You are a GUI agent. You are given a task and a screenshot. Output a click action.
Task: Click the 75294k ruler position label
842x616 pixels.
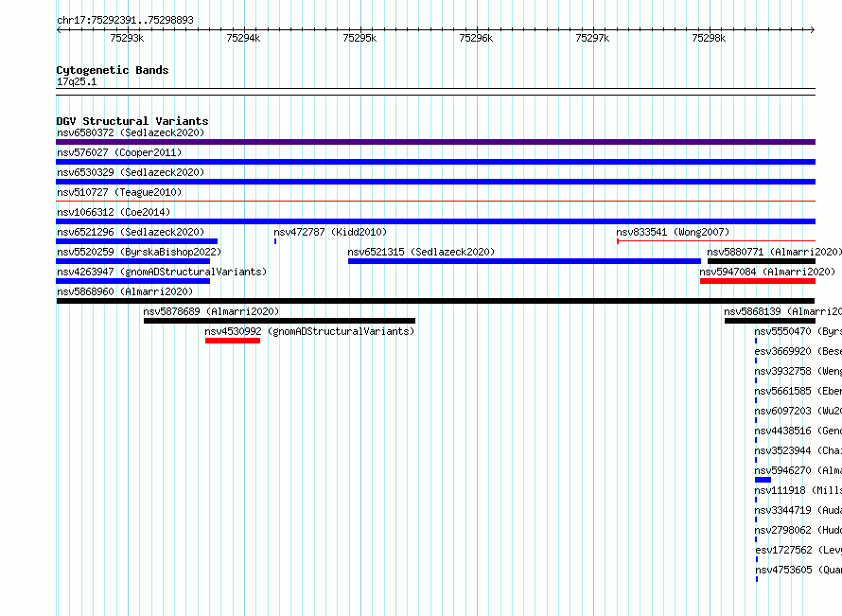(243, 38)
